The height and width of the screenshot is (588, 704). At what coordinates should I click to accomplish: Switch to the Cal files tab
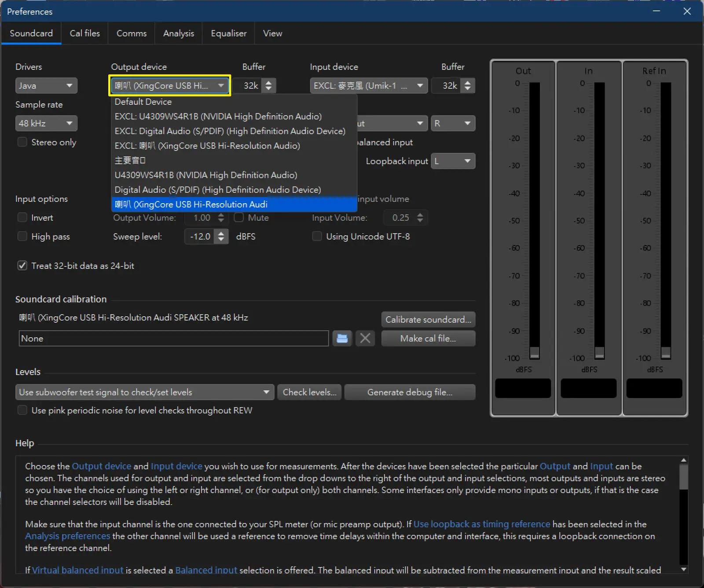(84, 33)
